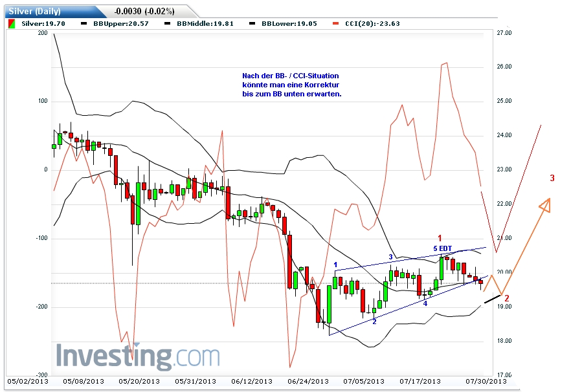Click the BBLower:19.05 legend label
This screenshot has height=392, width=571.
289,24
